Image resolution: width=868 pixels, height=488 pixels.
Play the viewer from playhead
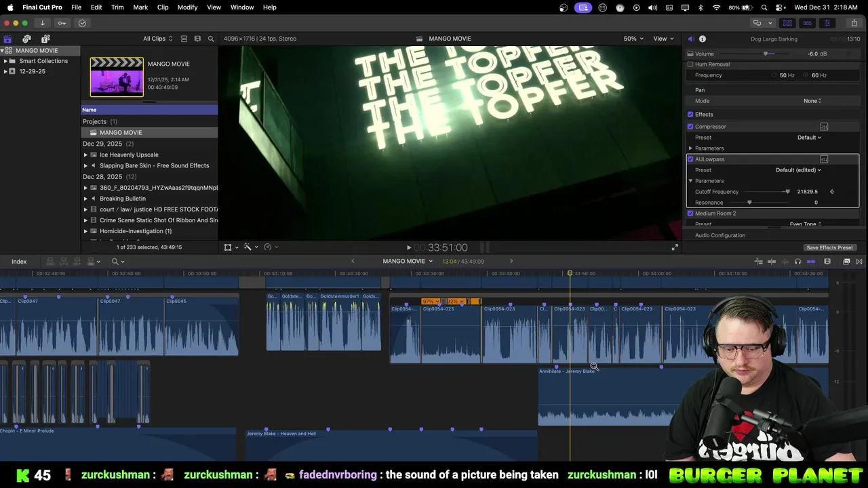pyautogui.click(x=408, y=248)
